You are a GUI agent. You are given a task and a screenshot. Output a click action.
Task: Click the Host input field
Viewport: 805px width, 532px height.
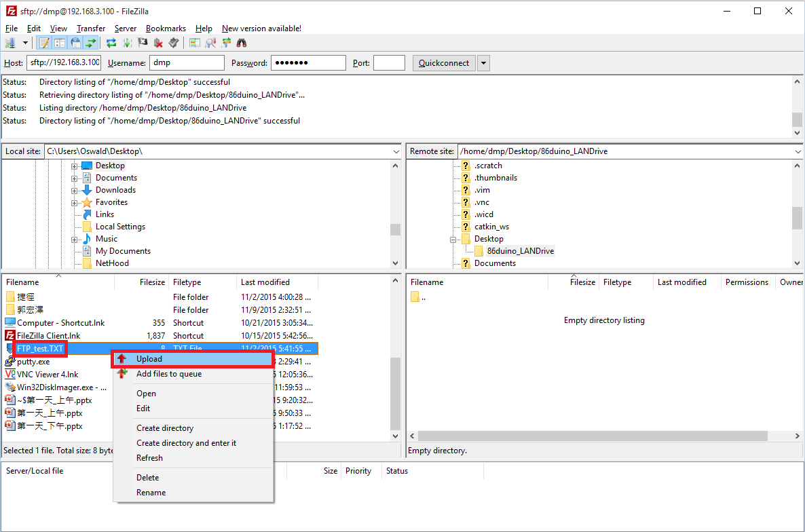pos(64,62)
